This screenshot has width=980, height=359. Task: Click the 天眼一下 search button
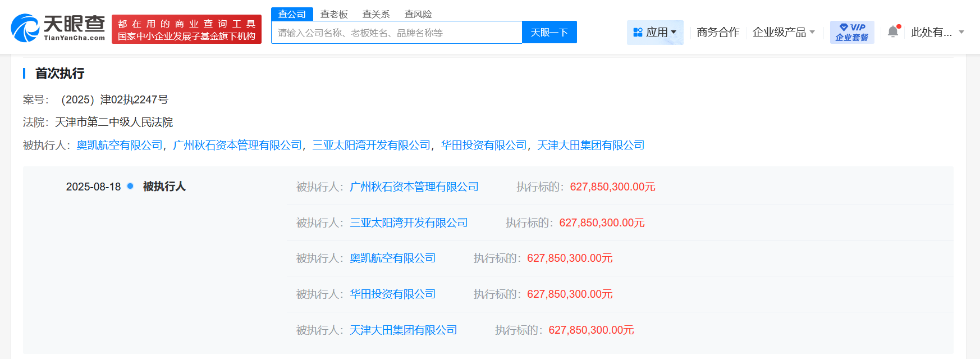click(549, 33)
